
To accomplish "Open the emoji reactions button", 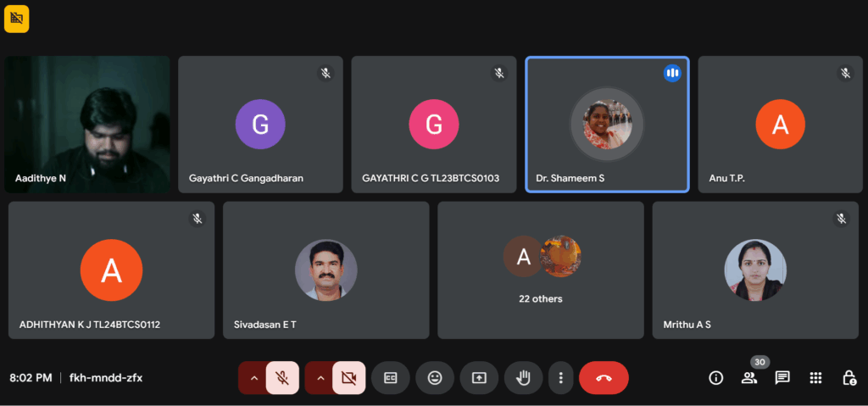I will (x=435, y=378).
